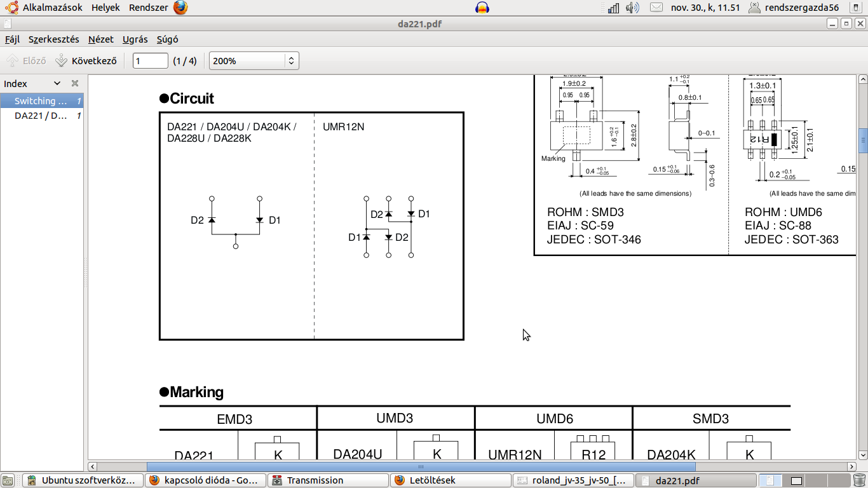This screenshot has width=868, height=488.
Task: Click the "SMD3" Marking table header
Action: [710, 419]
